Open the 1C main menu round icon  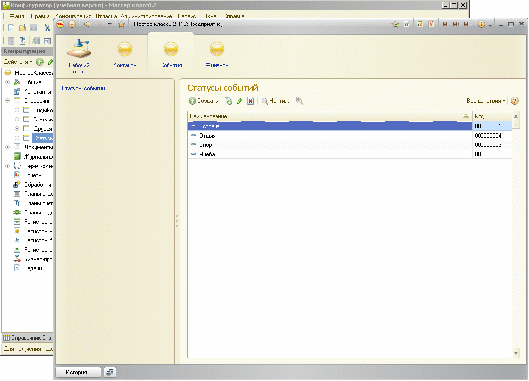pos(60,24)
